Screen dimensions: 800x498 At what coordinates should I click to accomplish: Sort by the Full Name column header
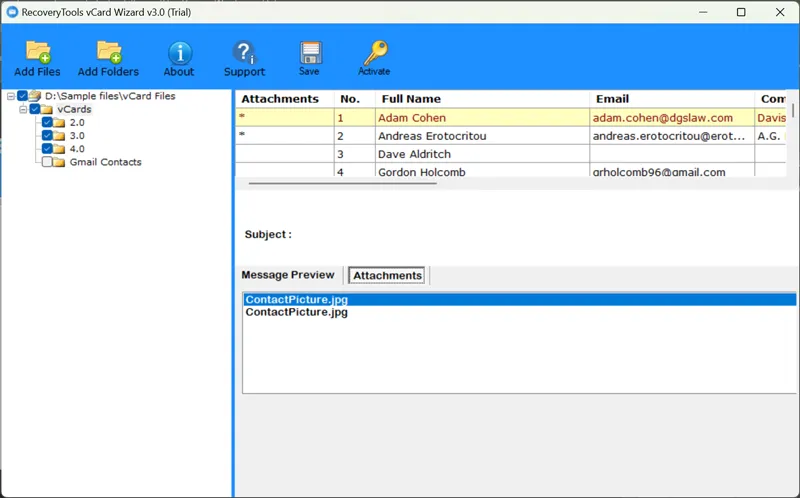pyautogui.click(x=409, y=99)
